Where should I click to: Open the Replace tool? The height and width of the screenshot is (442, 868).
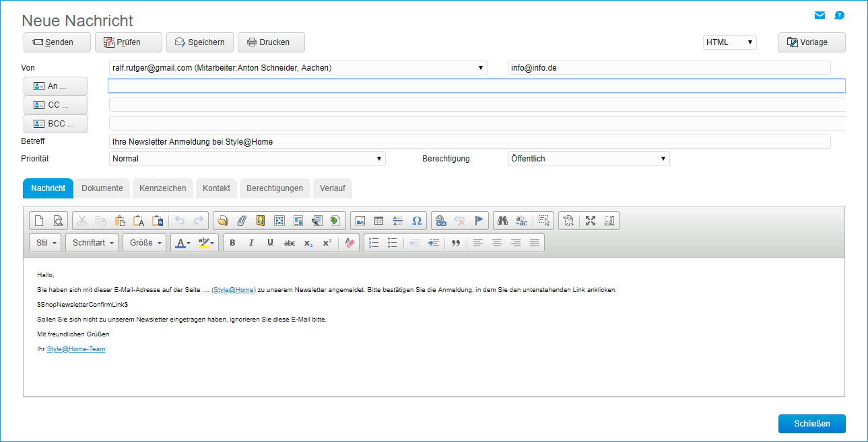click(x=521, y=221)
